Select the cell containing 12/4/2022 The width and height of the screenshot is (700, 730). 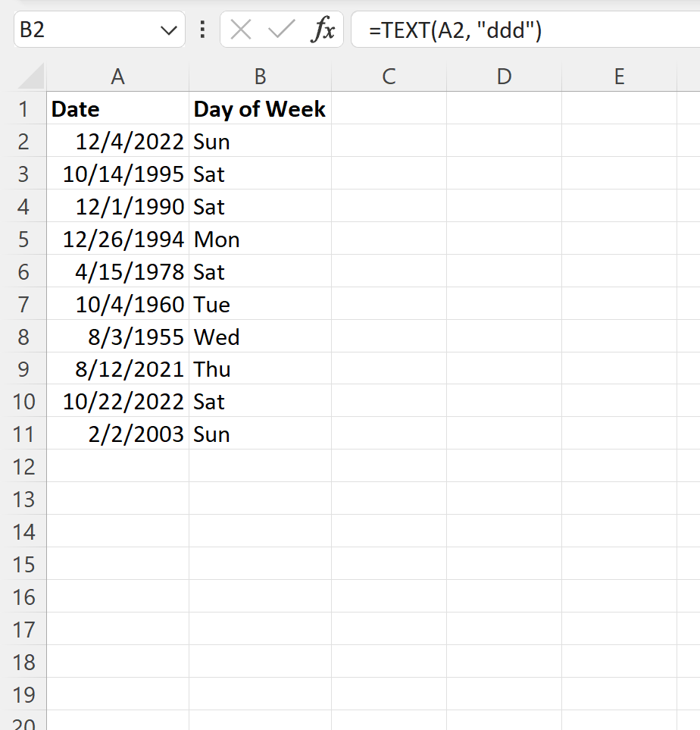[117, 142]
